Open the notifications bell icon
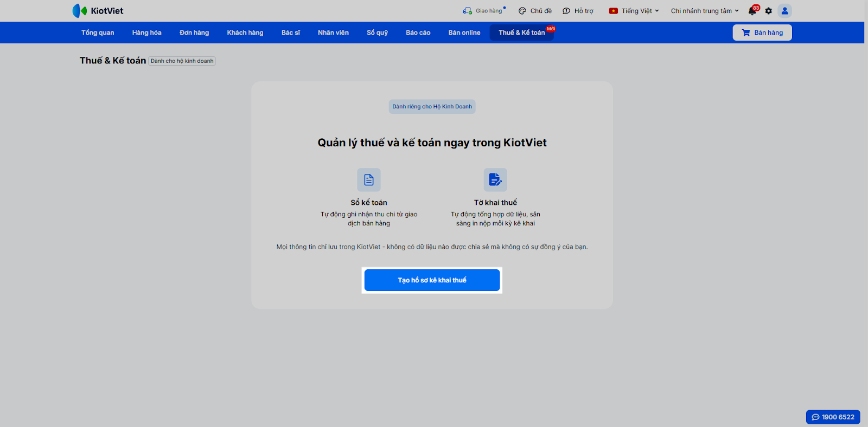868x427 pixels. point(752,11)
